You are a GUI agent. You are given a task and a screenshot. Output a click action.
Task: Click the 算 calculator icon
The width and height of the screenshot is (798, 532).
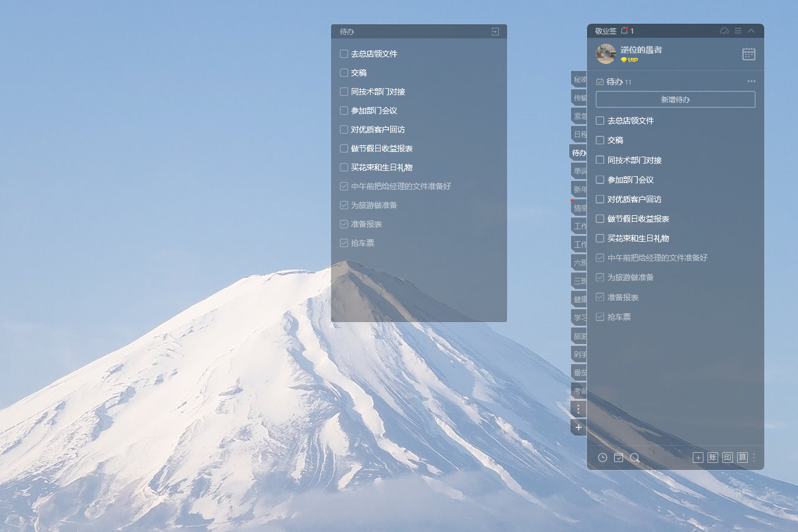click(x=742, y=458)
